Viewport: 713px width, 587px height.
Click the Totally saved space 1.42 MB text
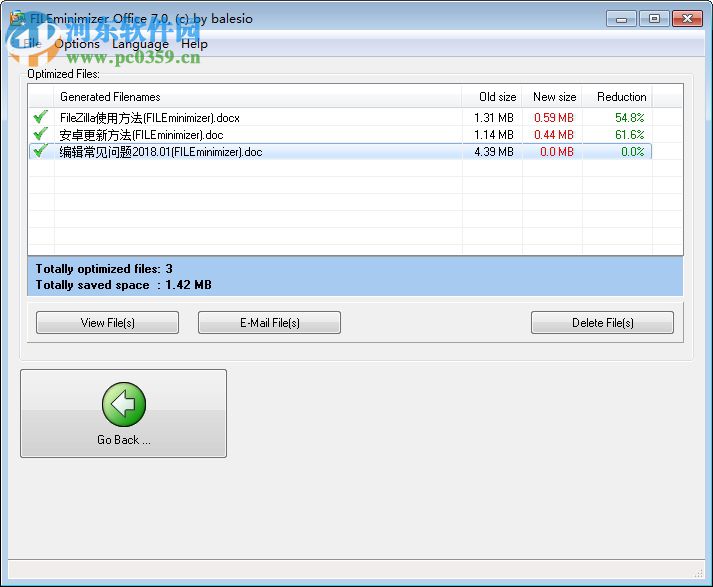point(124,285)
